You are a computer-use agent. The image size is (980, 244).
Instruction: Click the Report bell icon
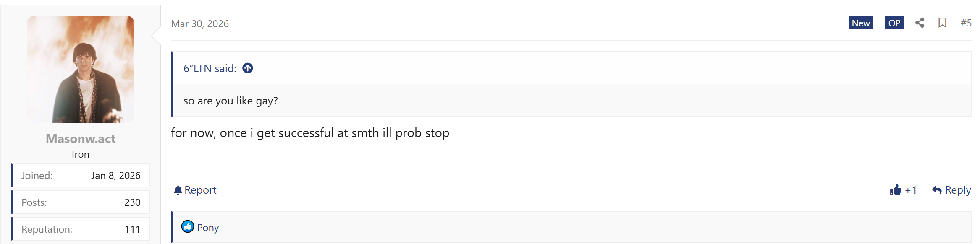pos(178,190)
